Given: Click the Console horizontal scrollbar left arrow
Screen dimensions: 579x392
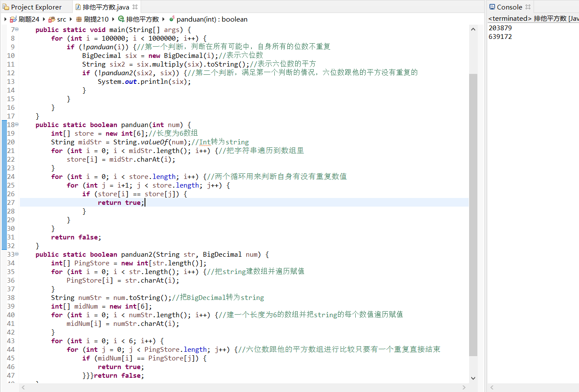Looking at the screenshot, I should click(x=492, y=387).
